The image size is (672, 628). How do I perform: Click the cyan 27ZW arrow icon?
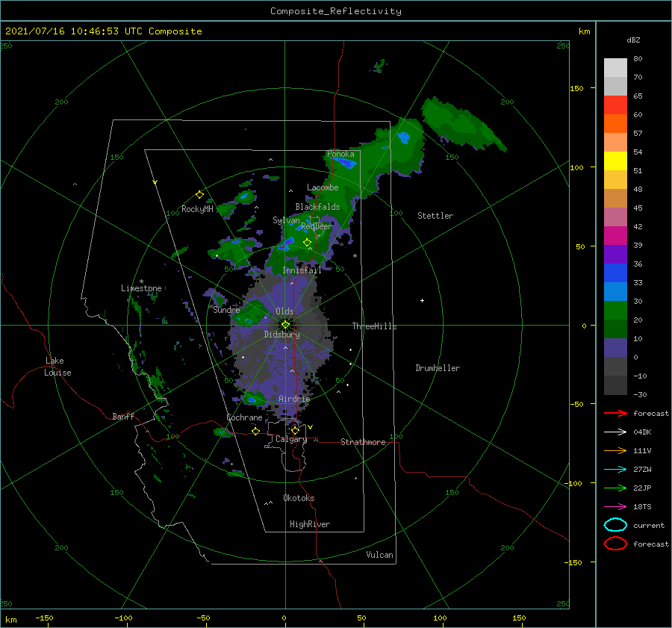[615, 470]
